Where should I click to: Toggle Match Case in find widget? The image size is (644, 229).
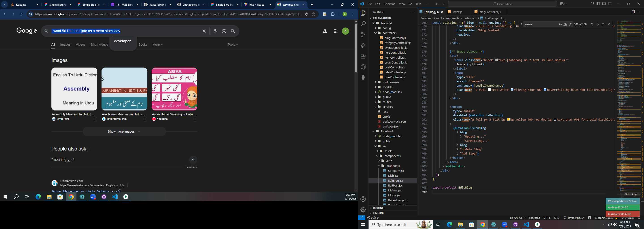(x=560, y=24)
